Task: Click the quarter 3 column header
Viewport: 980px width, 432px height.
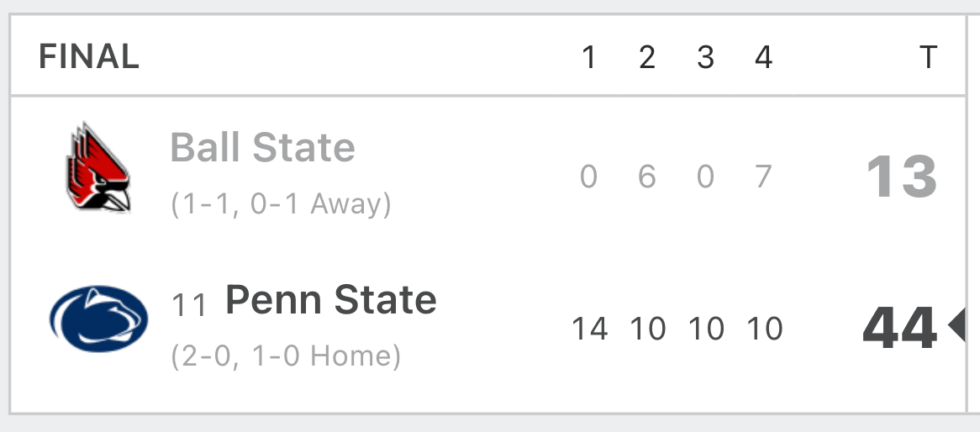Action: [705, 57]
